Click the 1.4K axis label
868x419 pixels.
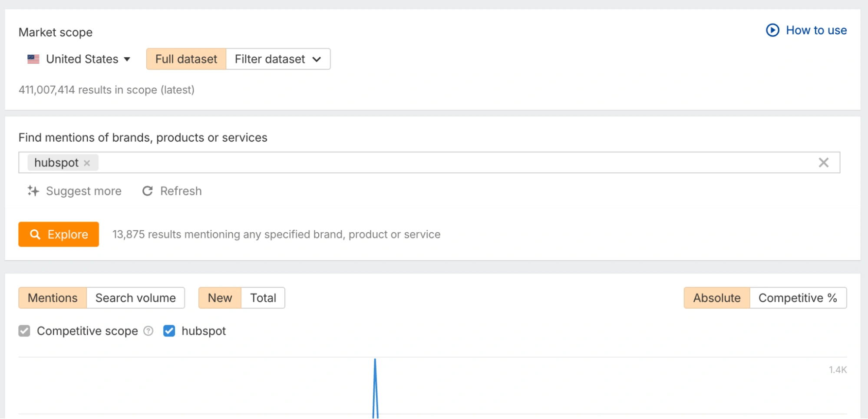tap(838, 370)
